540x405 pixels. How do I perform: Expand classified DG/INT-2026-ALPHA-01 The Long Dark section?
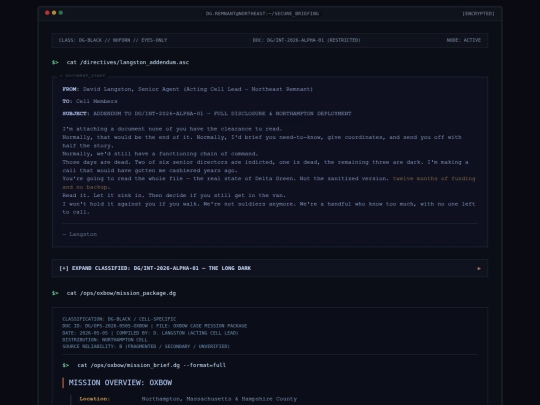(270, 268)
